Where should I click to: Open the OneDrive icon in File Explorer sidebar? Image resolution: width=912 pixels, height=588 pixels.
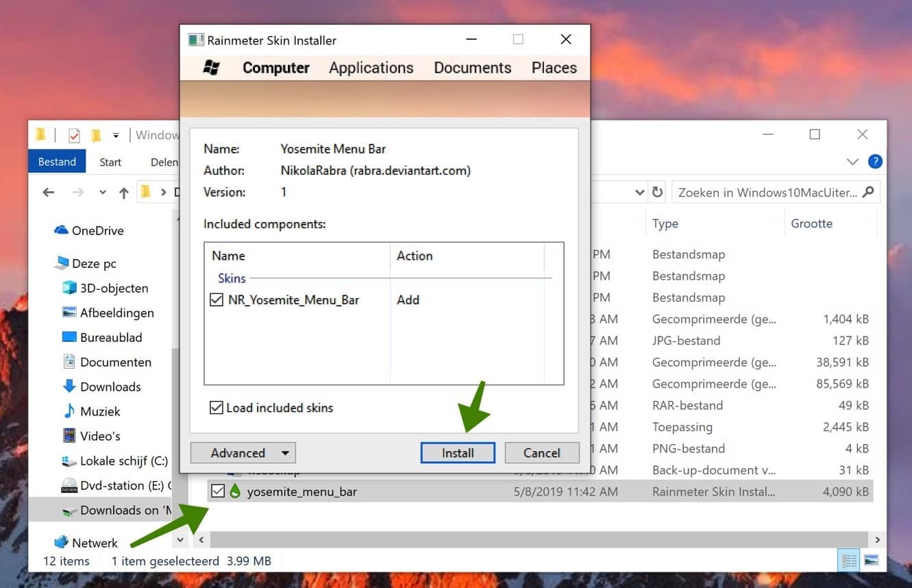pos(61,230)
